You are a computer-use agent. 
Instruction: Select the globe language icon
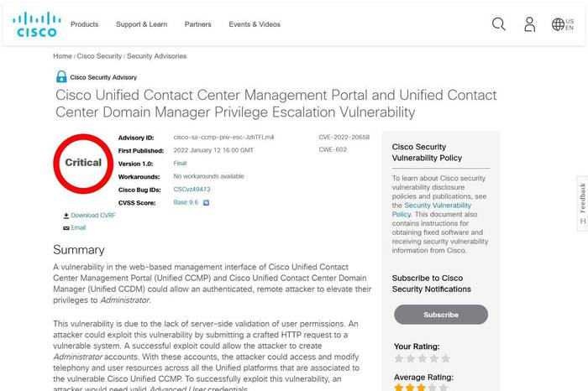(558, 24)
